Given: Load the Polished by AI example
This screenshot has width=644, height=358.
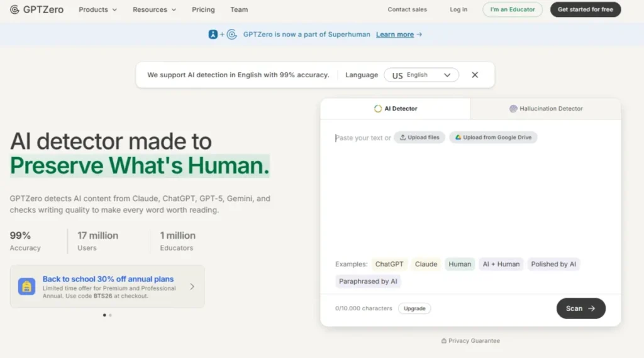Looking at the screenshot, I should 553,264.
